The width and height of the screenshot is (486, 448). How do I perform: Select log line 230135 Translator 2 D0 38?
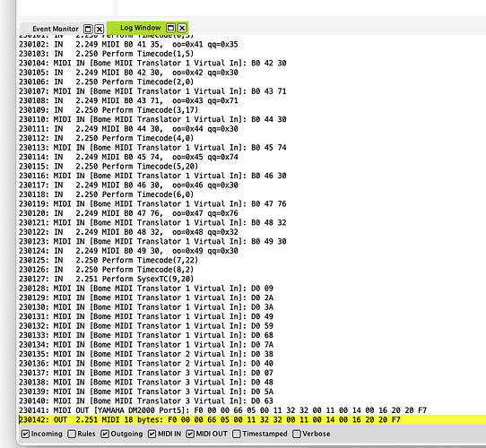(146, 354)
